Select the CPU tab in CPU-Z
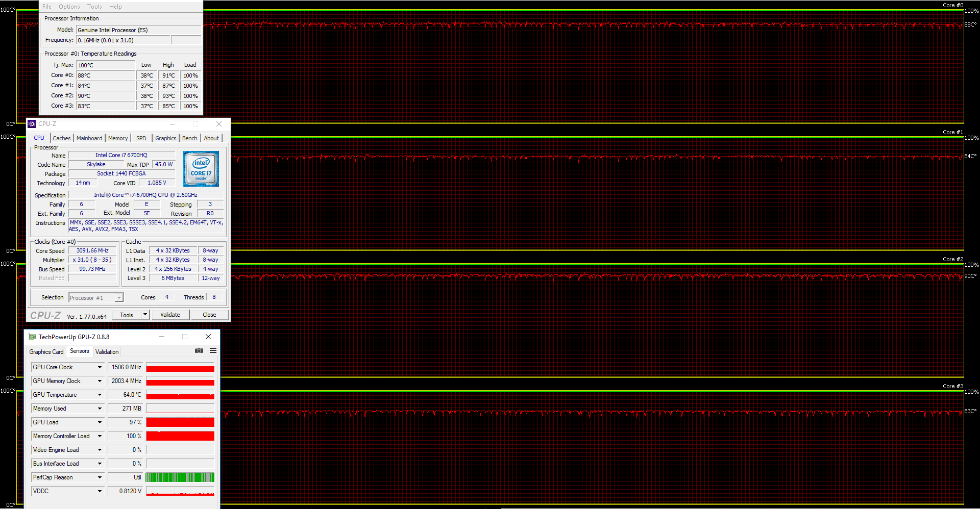The height and width of the screenshot is (509, 980). tap(39, 138)
